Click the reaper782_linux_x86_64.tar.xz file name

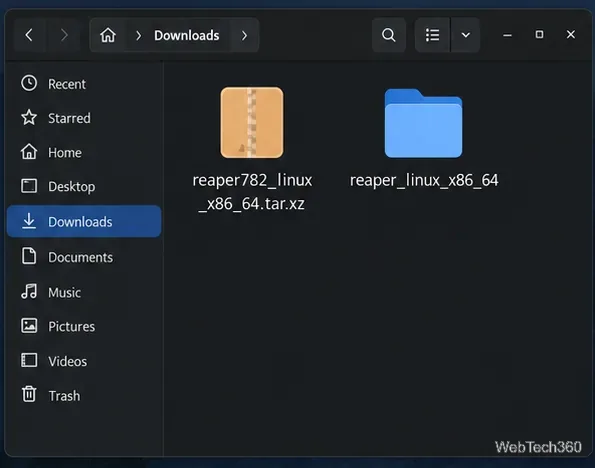(x=252, y=192)
